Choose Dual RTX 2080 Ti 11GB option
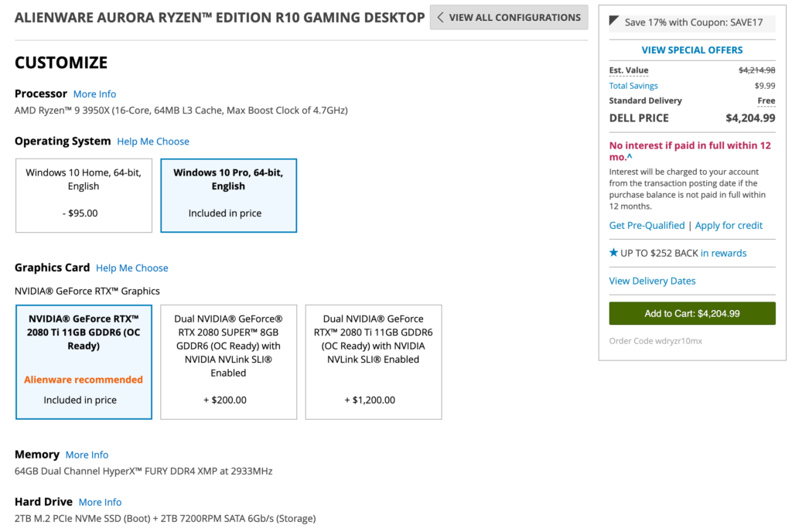792x532 pixels. 374,361
